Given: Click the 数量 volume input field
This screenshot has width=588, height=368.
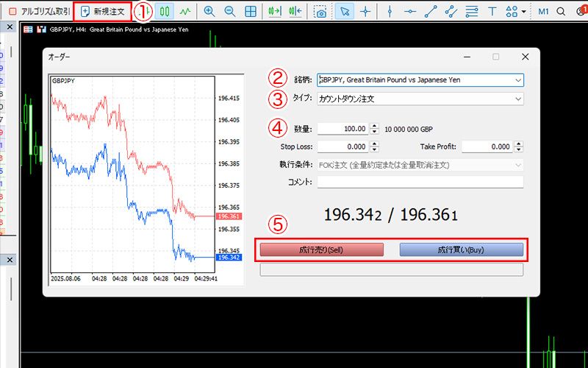Looking at the screenshot, I should pyautogui.click(x=343, y=129).
